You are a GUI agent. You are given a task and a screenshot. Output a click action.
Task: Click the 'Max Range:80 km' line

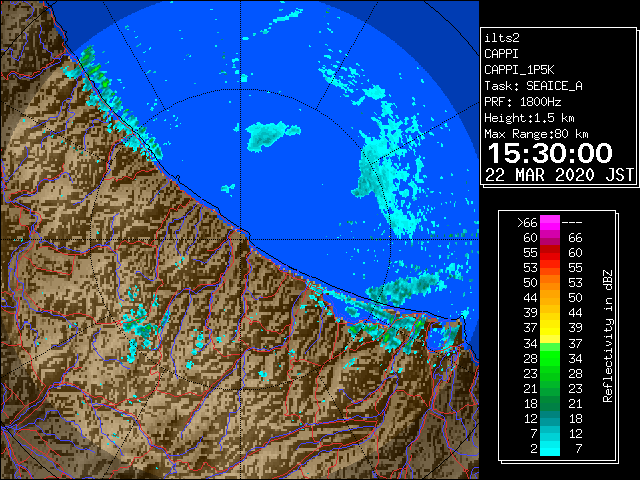pos(536,134)
